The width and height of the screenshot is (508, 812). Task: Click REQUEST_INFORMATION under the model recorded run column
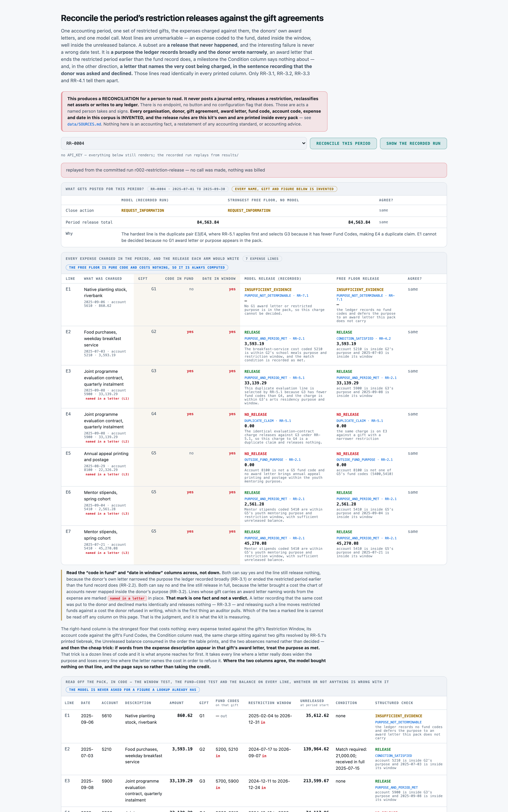[x=142, y=211]
